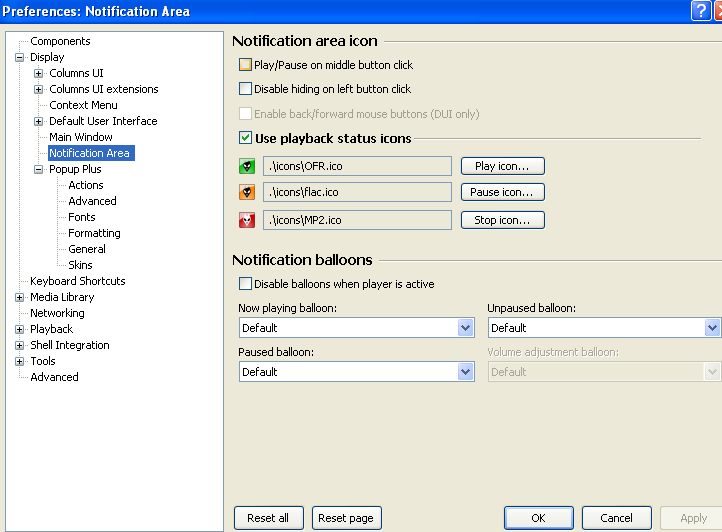
Task: Open the Main Window preferences page
Action: (x=80, y=137)
